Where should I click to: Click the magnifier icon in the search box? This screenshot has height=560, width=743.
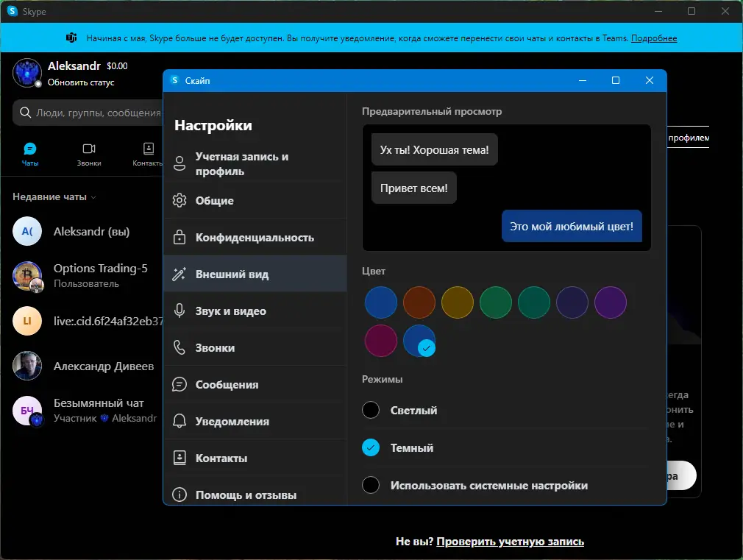[x=25, y=113]
